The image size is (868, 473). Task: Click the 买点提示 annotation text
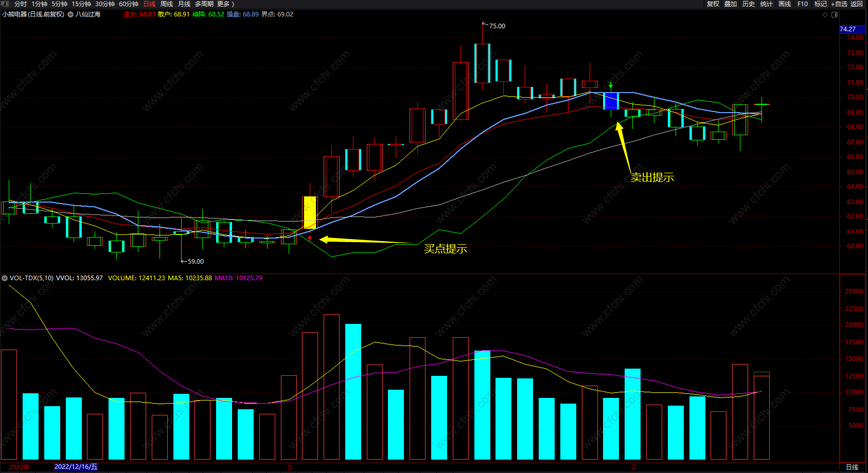coord(446,249)
